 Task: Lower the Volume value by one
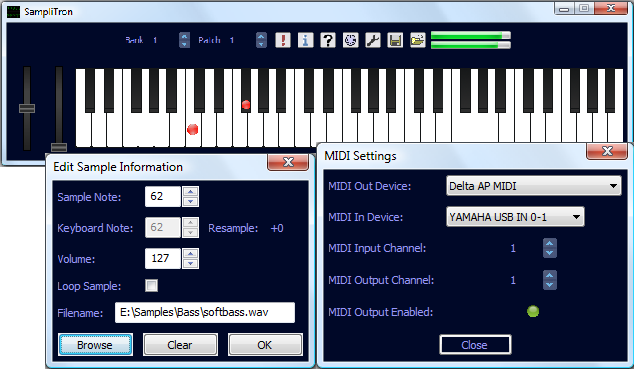190,264
